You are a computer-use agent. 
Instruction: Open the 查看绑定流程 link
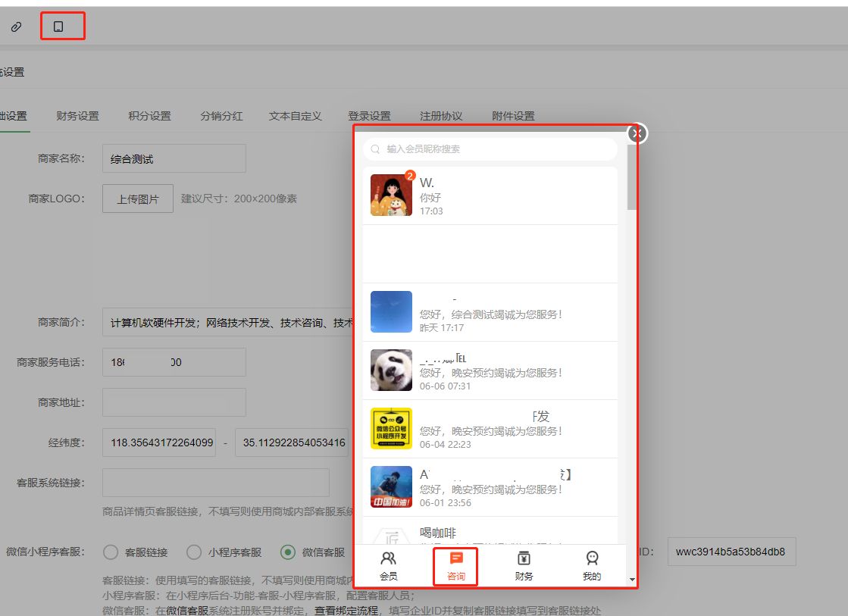tap(346, 610)
